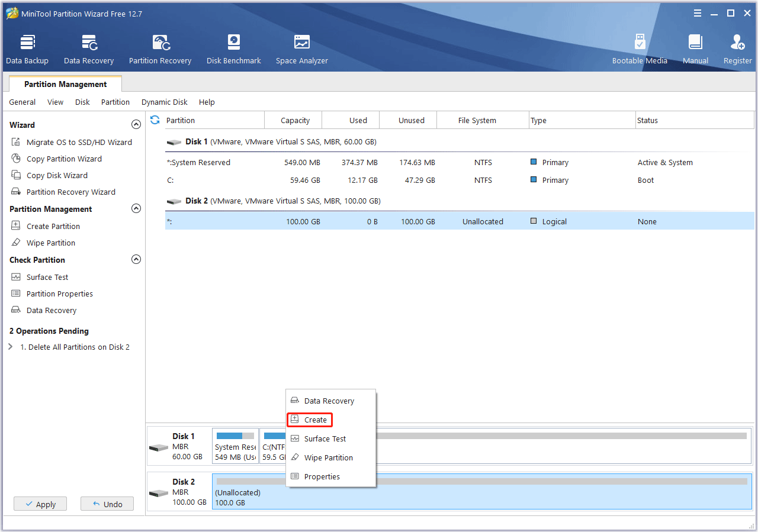Start Copy Disk Wizard
Viewport: 758px width, 532px height.
[x=50, y=175]
